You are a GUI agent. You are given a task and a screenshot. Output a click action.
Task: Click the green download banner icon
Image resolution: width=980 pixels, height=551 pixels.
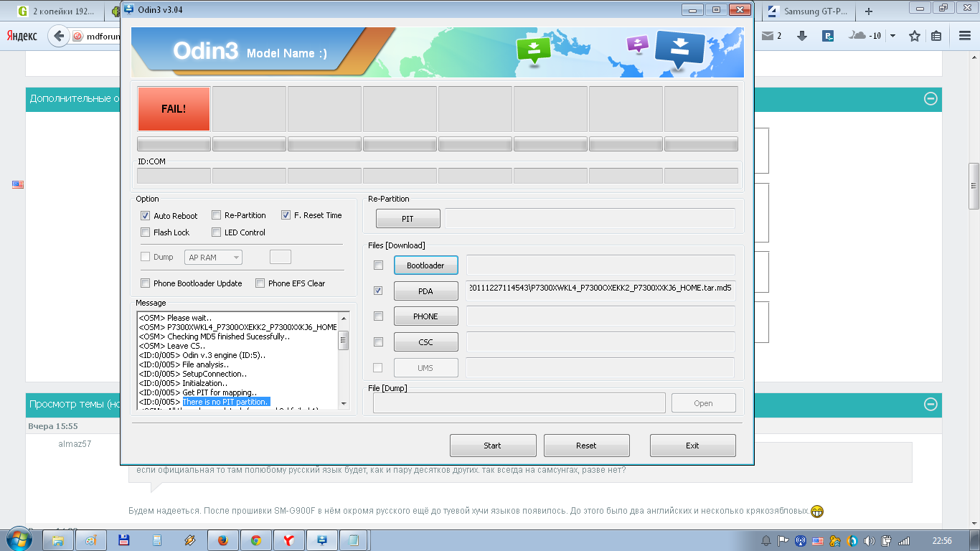533,50
